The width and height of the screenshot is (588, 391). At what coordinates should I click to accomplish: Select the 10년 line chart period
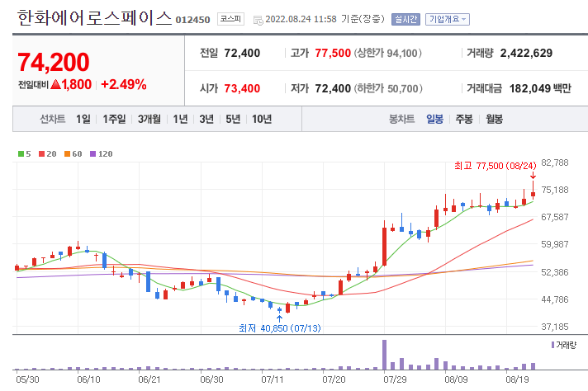tap(262, 119)
